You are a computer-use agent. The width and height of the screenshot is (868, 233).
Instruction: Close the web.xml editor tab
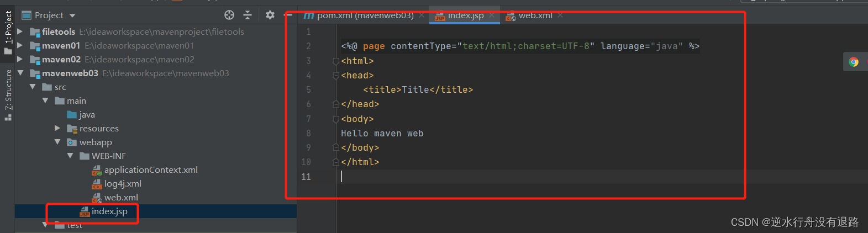click(560, 15)
